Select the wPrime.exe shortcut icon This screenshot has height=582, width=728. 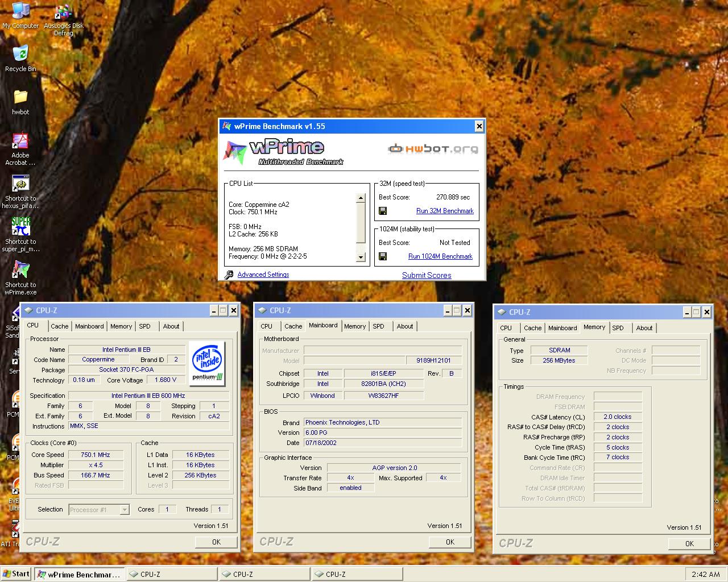point(20,278)
